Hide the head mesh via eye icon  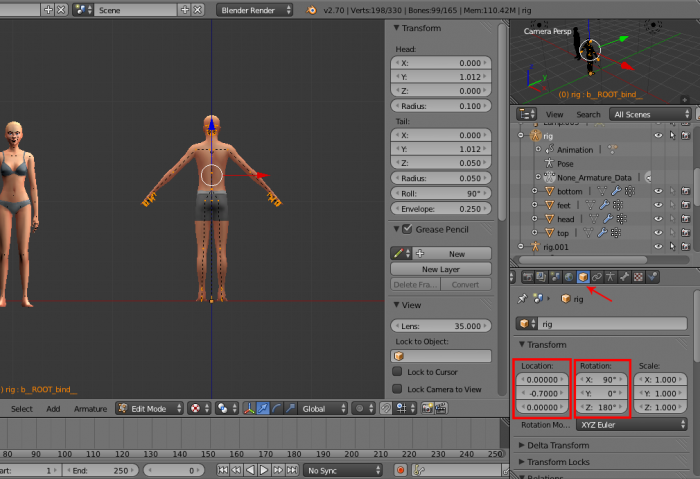pos(658,219)
